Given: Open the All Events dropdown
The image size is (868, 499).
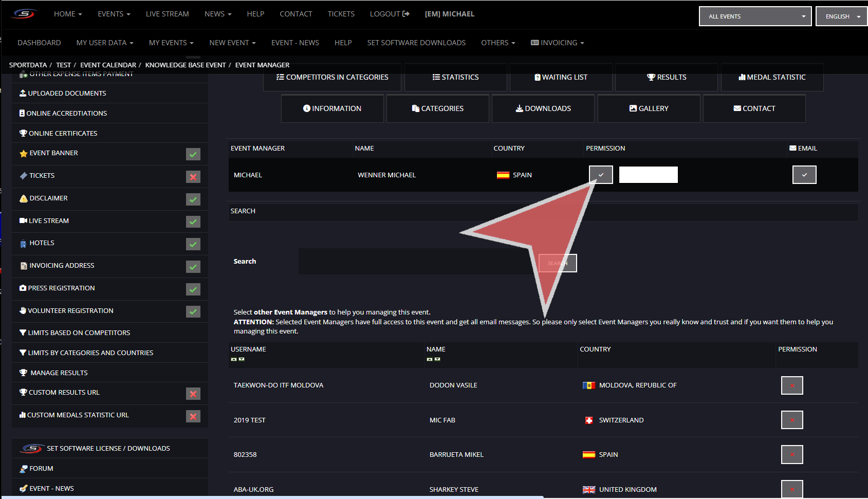Looking at the screenshot, I should click(755, 16).
